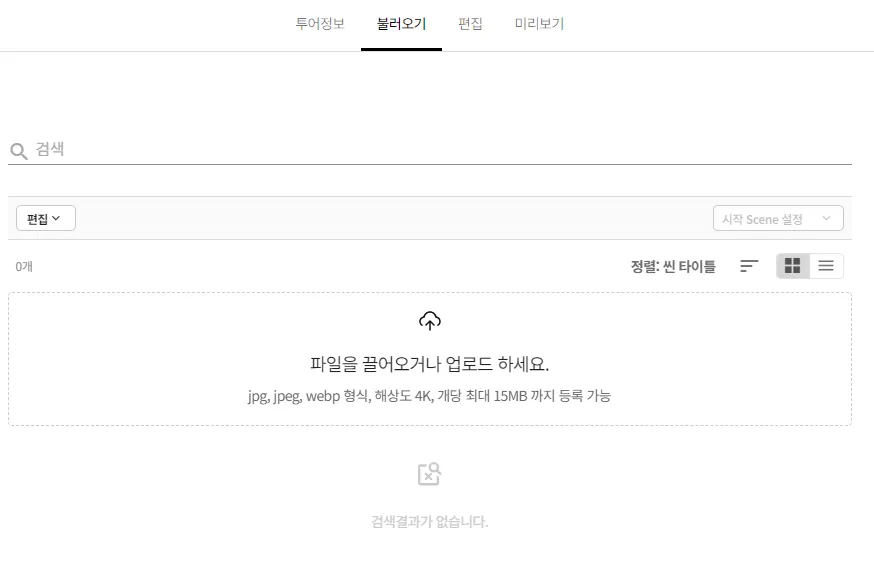Click the cloud upload icon
Screen dimensions: 874x576
tap(430, 321)
